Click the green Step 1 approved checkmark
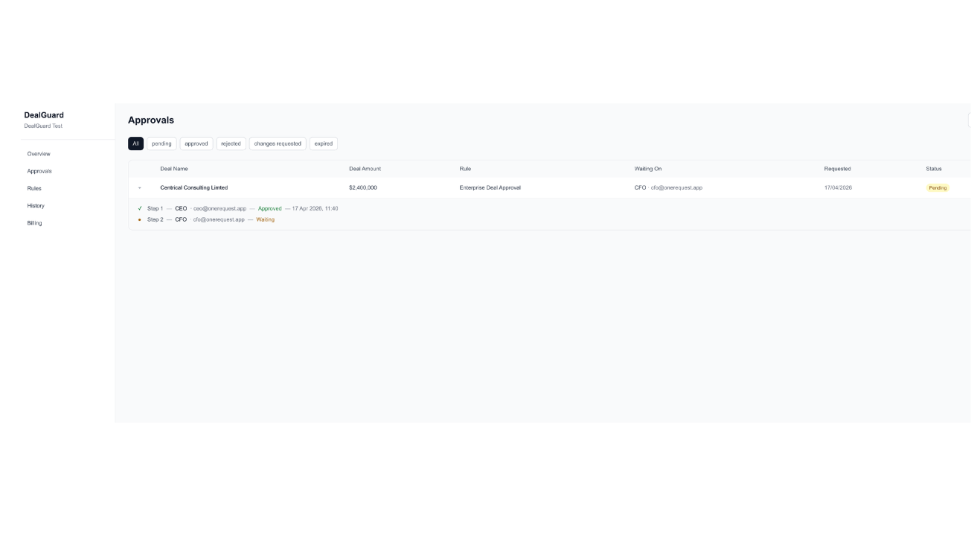This screenshot has height=551, width=980. pos(140,208)
